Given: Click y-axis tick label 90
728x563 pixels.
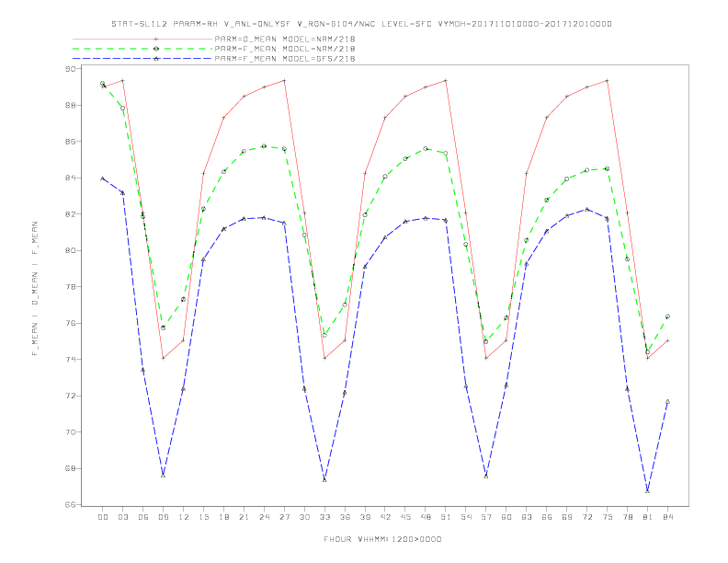Looking at the screenshot, I should (x=71, y=69).
